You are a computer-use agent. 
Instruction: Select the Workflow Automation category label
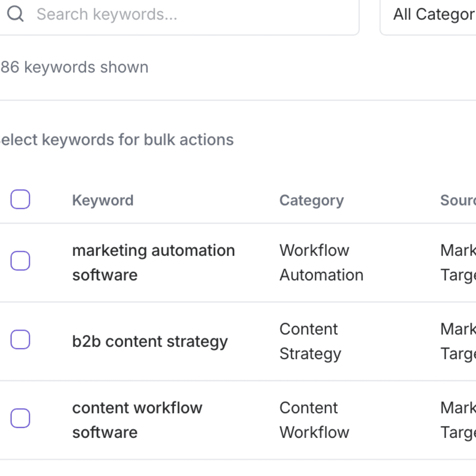(x=321, y=262)
